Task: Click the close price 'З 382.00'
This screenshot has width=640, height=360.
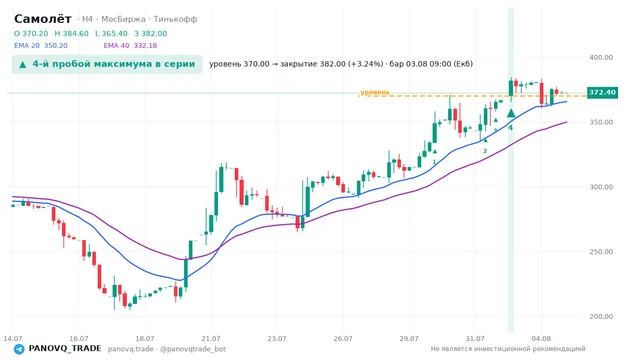Action: pos(151,34)
